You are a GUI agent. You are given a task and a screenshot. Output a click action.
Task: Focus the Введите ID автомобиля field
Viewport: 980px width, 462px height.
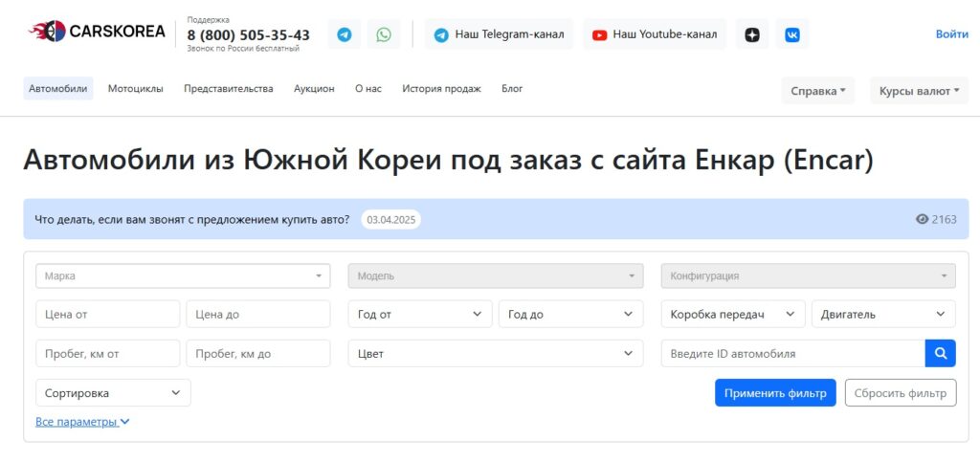793,353
